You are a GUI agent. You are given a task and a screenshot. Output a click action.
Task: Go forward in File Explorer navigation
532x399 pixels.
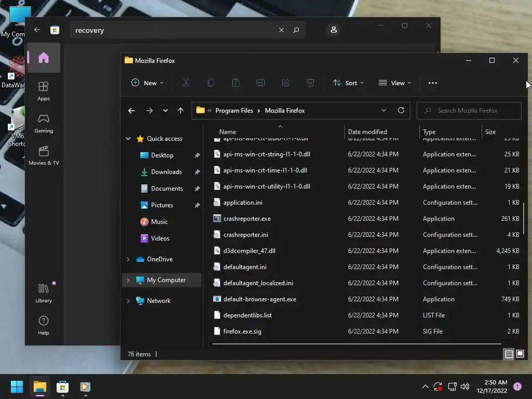[149, 111]
